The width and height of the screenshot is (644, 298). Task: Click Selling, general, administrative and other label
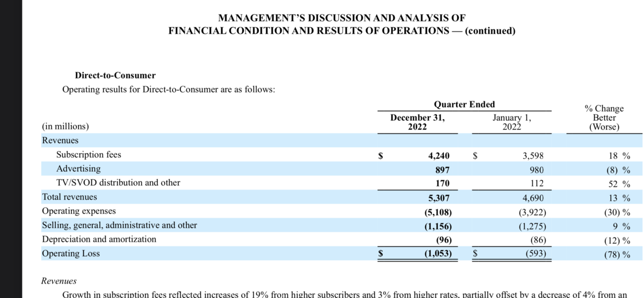tap(119, 225)
